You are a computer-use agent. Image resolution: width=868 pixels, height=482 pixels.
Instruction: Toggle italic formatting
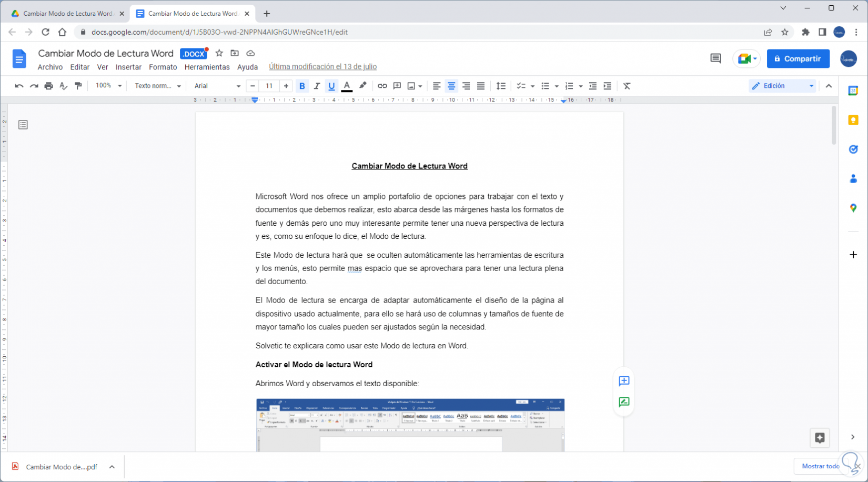pos(317,86)
